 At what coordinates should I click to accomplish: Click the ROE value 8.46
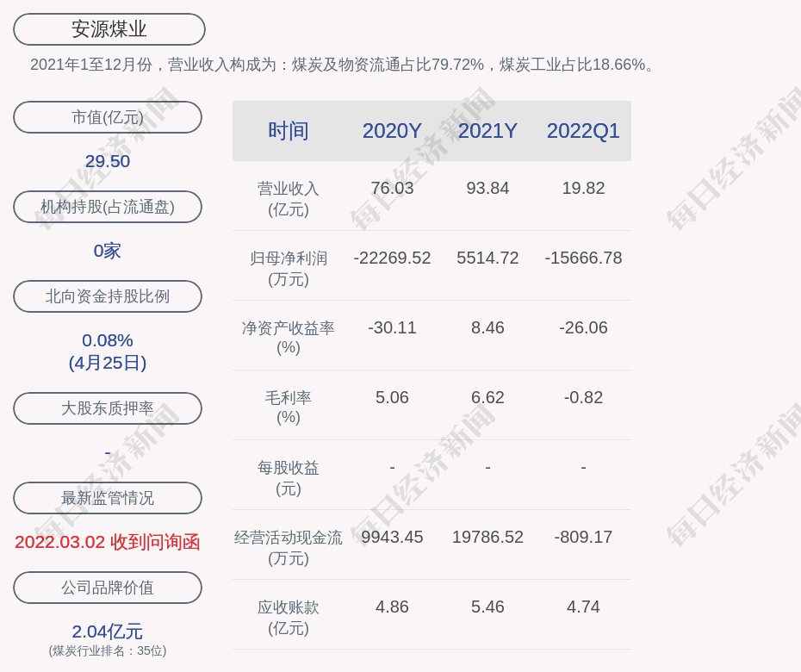(487, 327)
